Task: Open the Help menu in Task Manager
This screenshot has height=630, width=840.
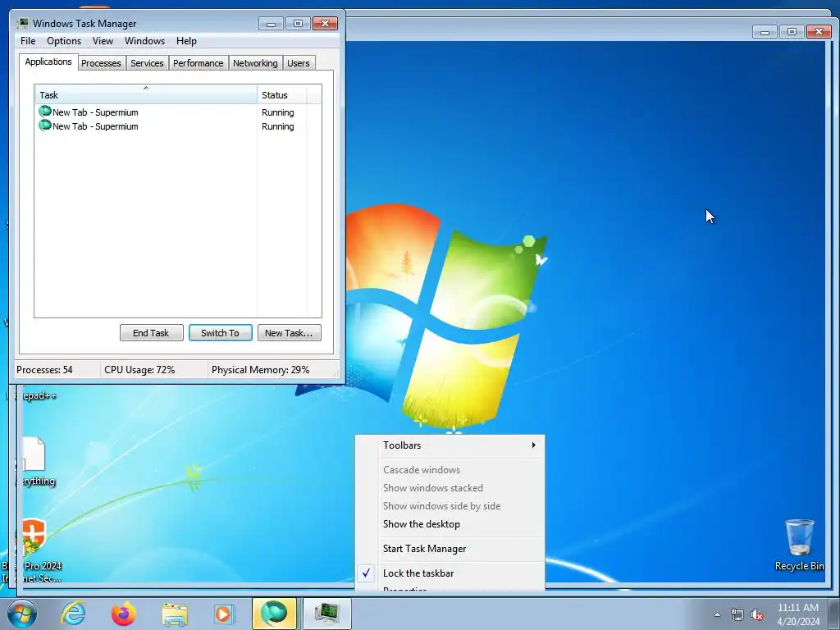Action: click(186, 41)
